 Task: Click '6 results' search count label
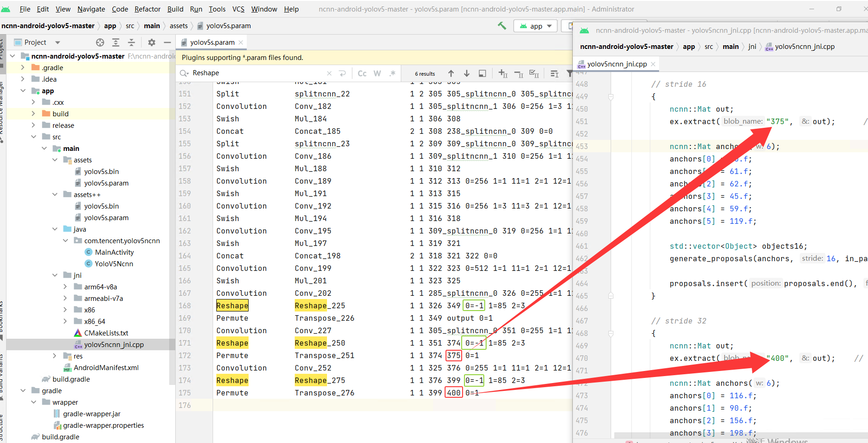[425, 74]
